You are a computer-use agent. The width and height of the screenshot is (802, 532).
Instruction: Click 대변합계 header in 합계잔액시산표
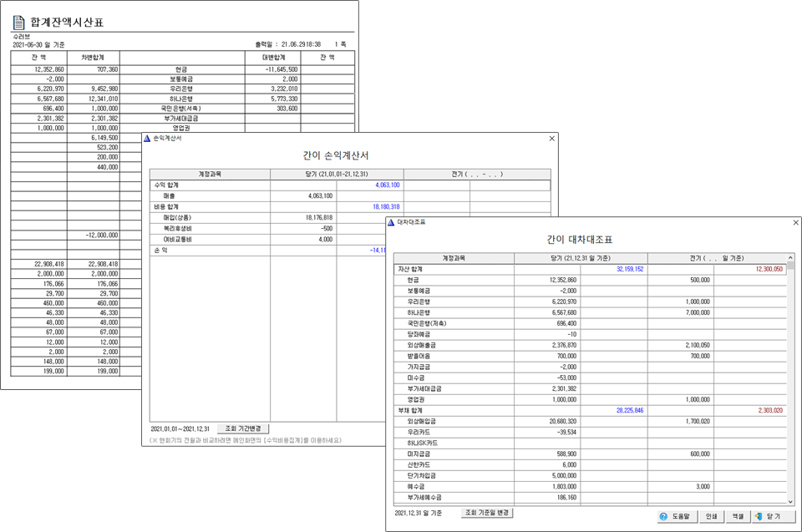tap(274, 58)
